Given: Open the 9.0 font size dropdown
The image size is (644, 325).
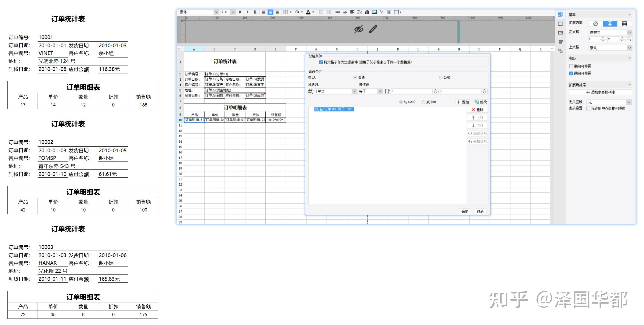Looking at the screenshot, I should click(233, 12).
